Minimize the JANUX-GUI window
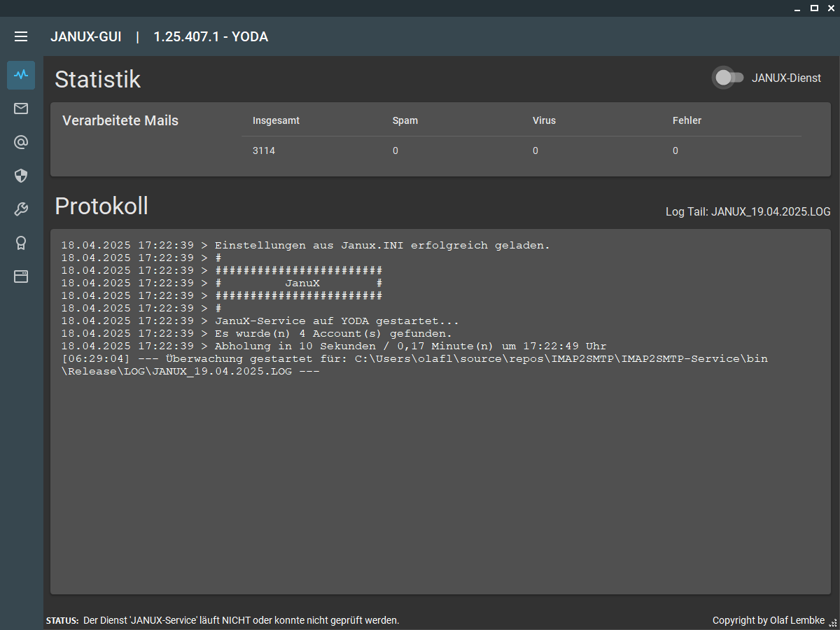This screenshot has width=840, height=630. coord(797,8)
